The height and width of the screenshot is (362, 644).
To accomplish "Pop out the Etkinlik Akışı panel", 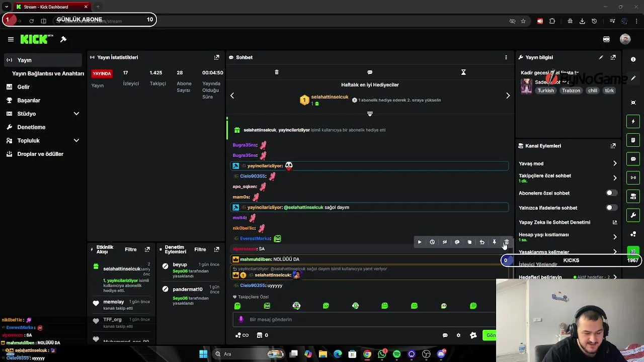I will (x=147, y=249).
